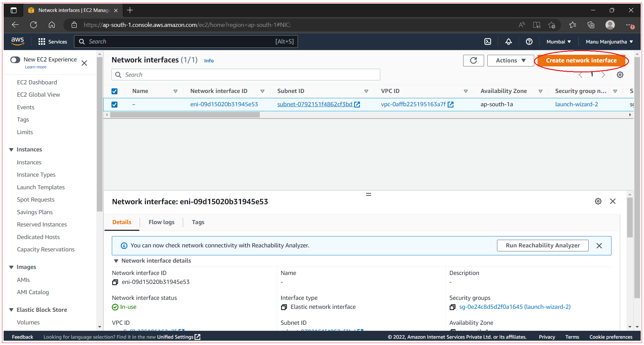Image resolution: width=644 pixels, height=345 pixels.
Task: Copy the network interface ID
Action: 115,282
